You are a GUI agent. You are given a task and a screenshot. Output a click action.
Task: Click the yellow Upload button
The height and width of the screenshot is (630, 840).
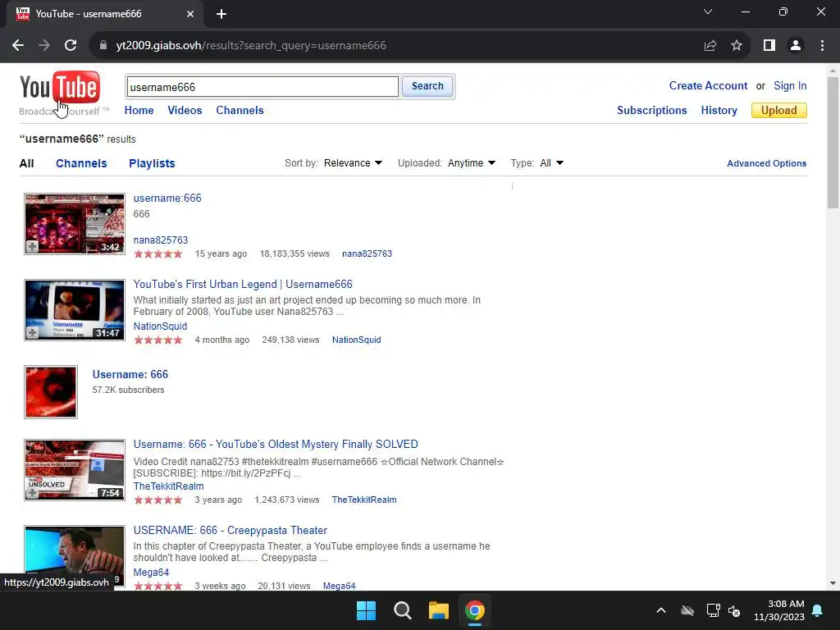click(x=779, y=111)
